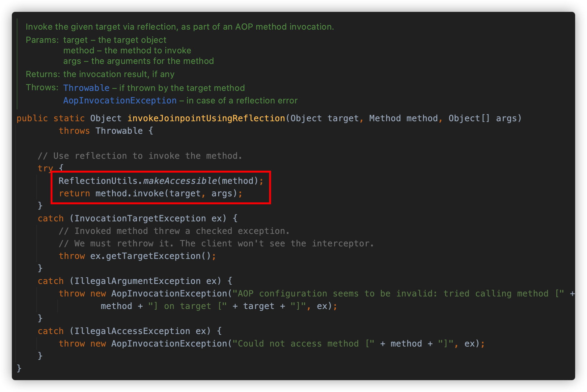Click IllegalArgumentException in the catch clause
Screen dimensions: 587x392
[x=137, y=281]
